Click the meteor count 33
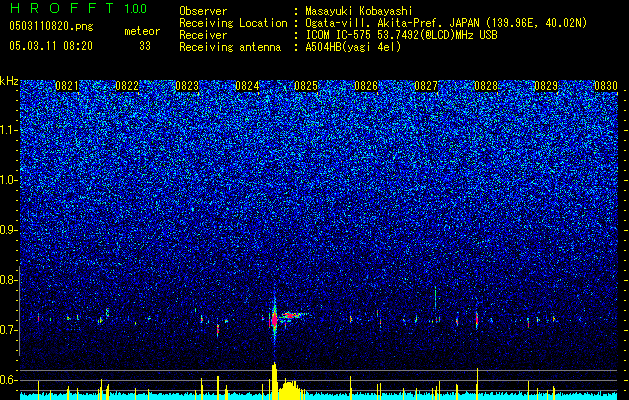Image resolution: width=629 pixels, height=400 pixels. point(145,46)
